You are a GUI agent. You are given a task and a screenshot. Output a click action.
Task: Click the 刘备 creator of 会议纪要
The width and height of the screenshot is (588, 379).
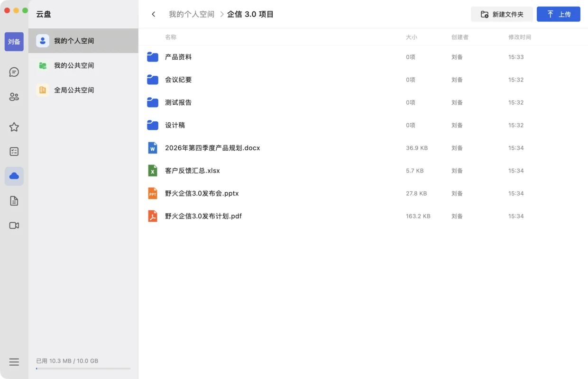click(x=457, y=80)
